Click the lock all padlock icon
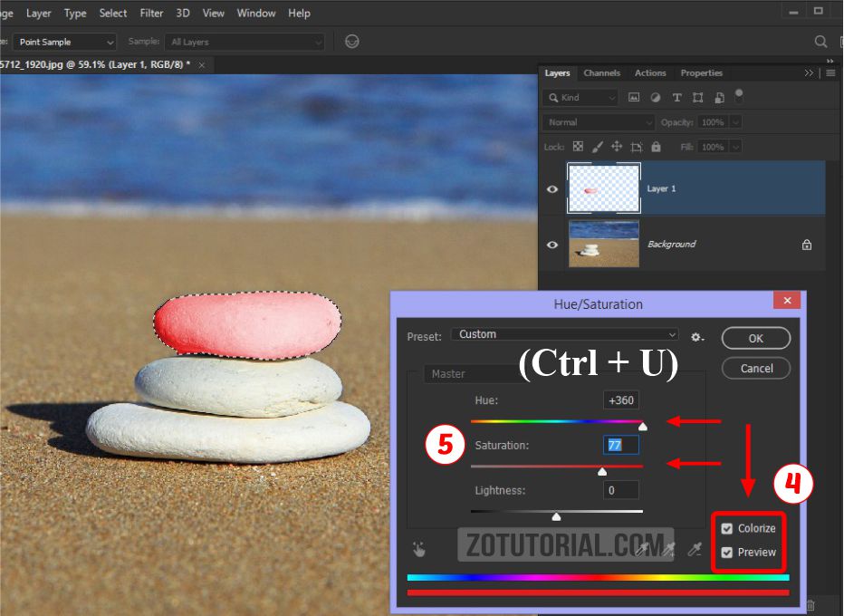Screen dimensions: 844x616 pos(656,147)
